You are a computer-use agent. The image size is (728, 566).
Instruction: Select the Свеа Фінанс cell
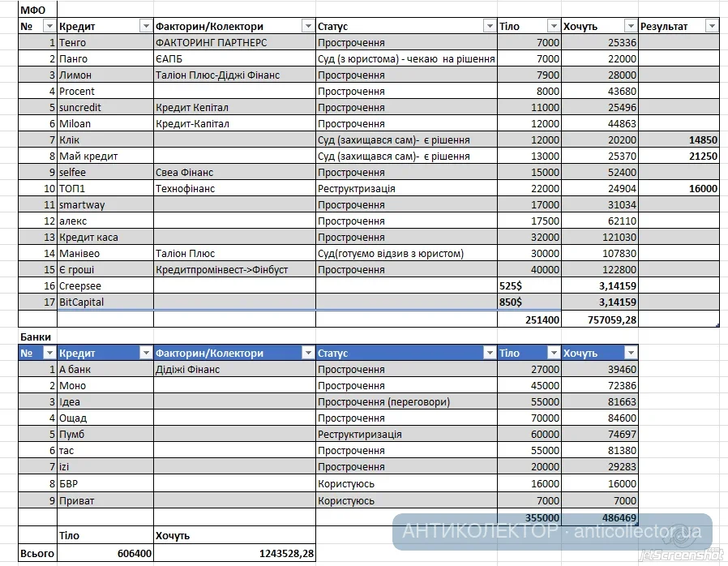[234, 172]
